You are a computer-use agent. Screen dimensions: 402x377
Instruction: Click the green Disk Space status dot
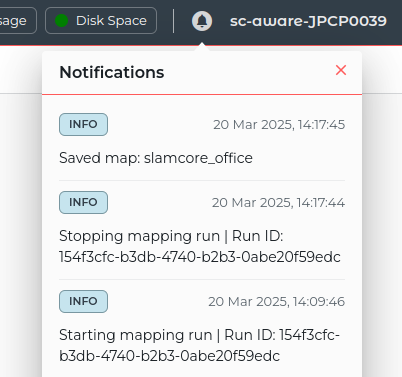click(61, 21)
